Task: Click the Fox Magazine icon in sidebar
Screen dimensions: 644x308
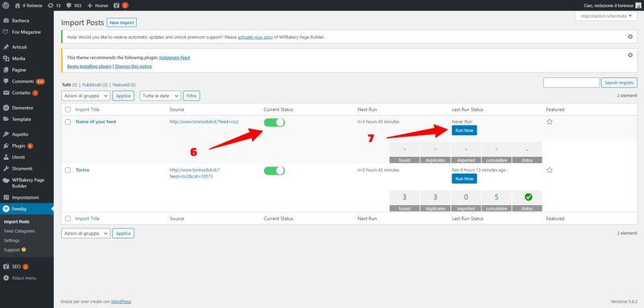Action: click(x=6, y=31)
